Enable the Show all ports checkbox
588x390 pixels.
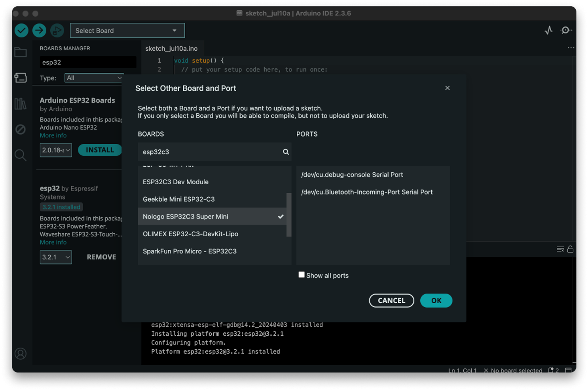[x=302, y=275]
